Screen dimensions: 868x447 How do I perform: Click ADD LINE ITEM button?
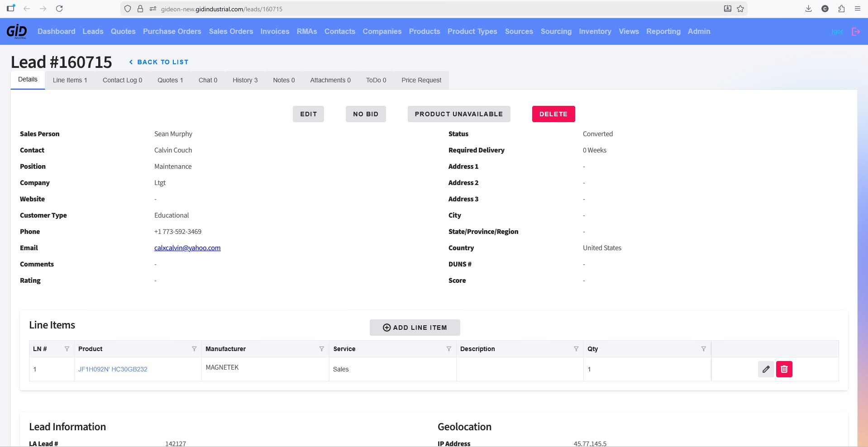(415, 328)
